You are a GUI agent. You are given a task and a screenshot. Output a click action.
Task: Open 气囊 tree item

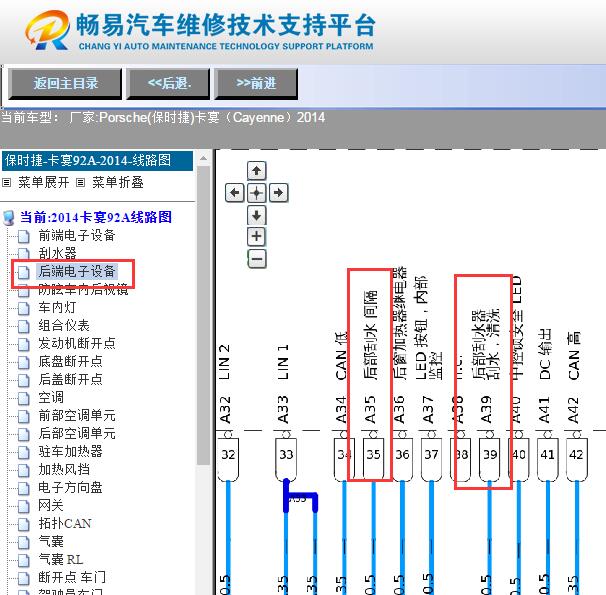click(51, 541)
